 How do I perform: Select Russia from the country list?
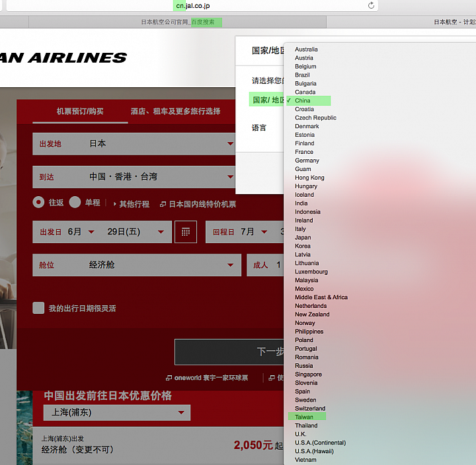pos(304,365)
